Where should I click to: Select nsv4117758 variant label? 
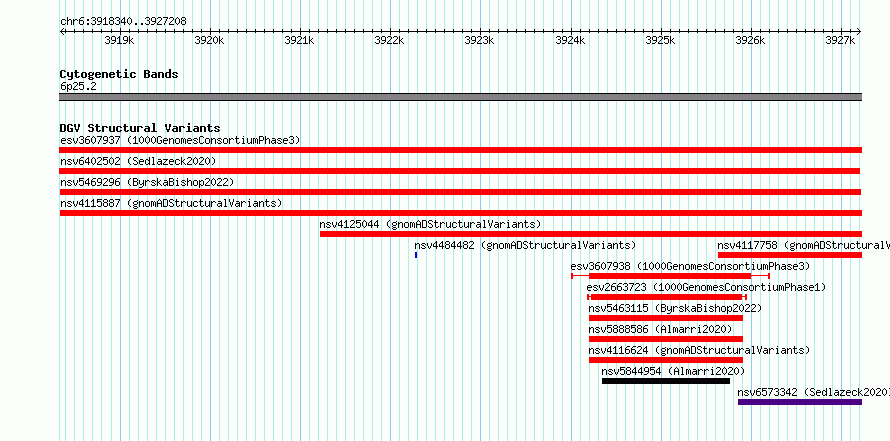(803, 245)
